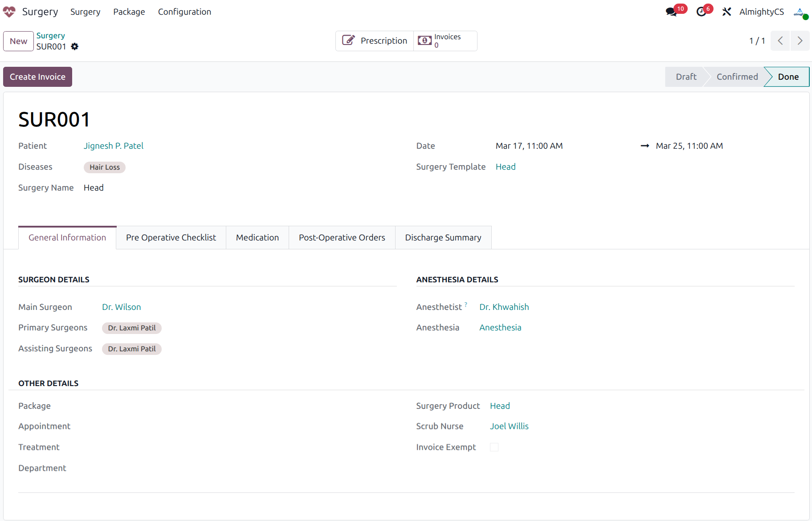Select the Done status stage
The image size is (812, 521).
[788, 77]
